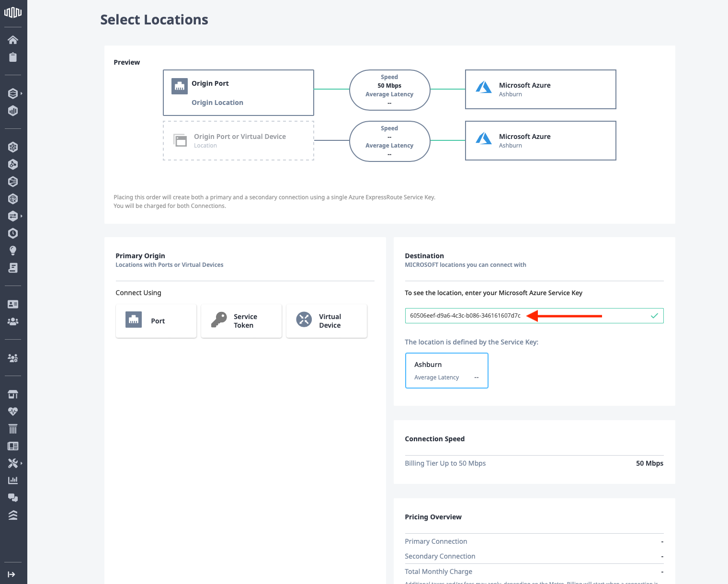Click the Azure logo in the top destination box
Viewport: 728px width, 584px height.
484,87
